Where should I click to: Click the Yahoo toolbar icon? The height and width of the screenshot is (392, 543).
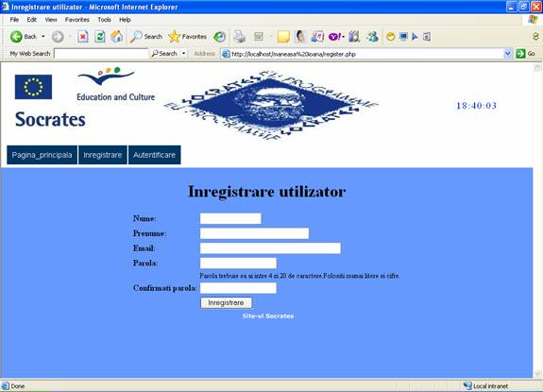click(x=335, y=36)
